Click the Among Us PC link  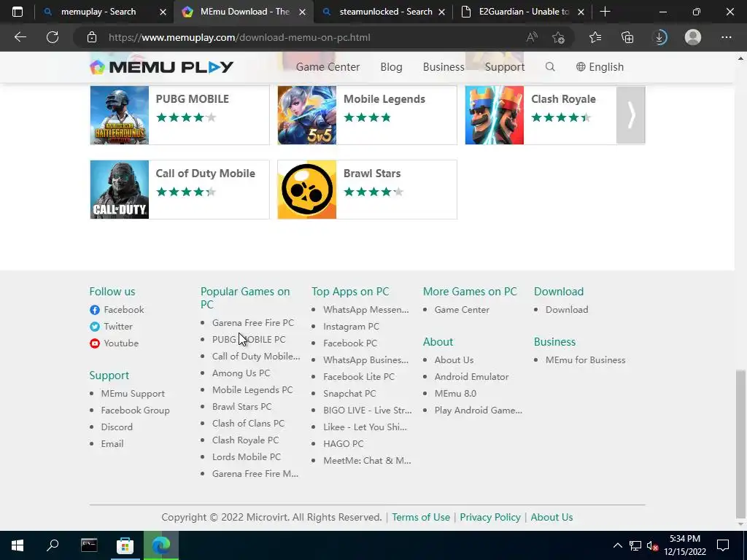[x=241, y=373]
